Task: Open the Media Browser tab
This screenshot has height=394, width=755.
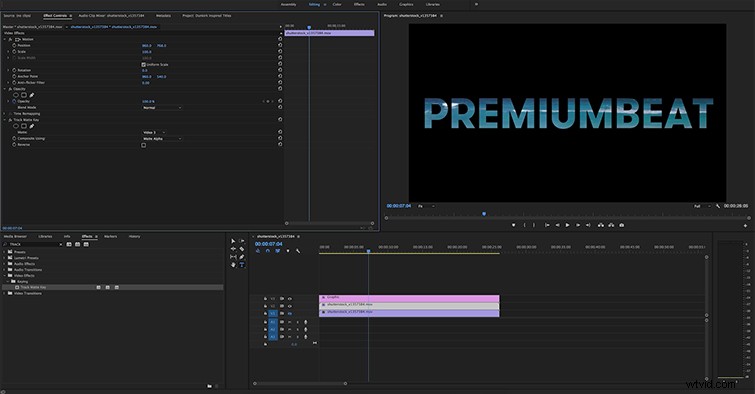Action: tap(15, 236)
